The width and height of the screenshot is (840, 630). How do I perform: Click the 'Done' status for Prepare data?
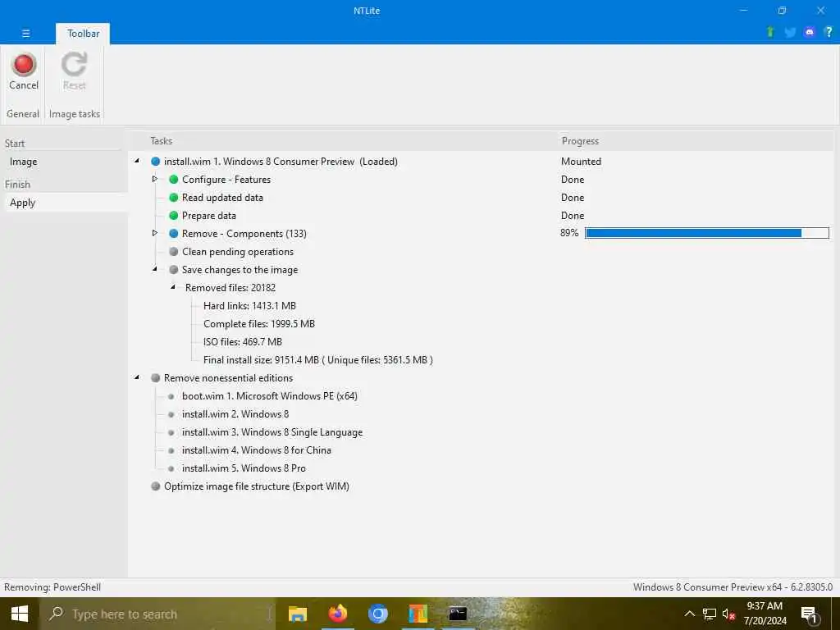point(573,216)
